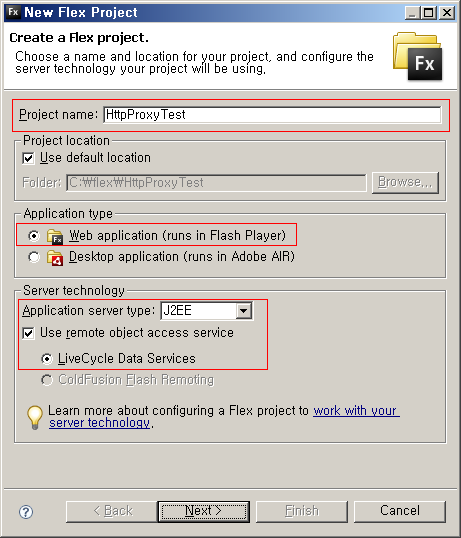Toggle Use remote object access service checkbox
Image resolution: width=461 pixels, height=538 pixels.
click(28, 333)
